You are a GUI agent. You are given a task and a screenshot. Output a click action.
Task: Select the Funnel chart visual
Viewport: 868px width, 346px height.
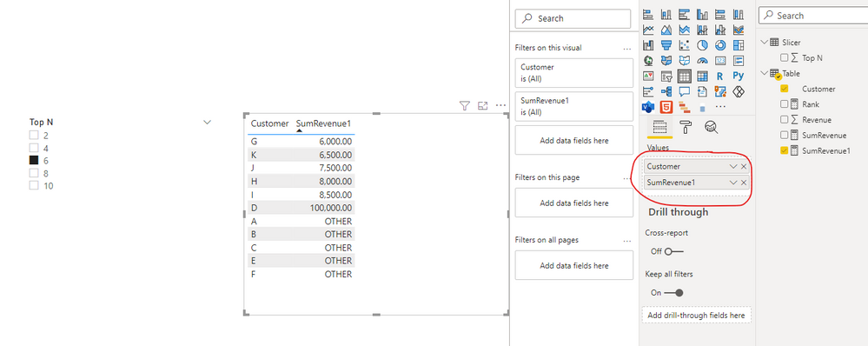coord(666,45)
